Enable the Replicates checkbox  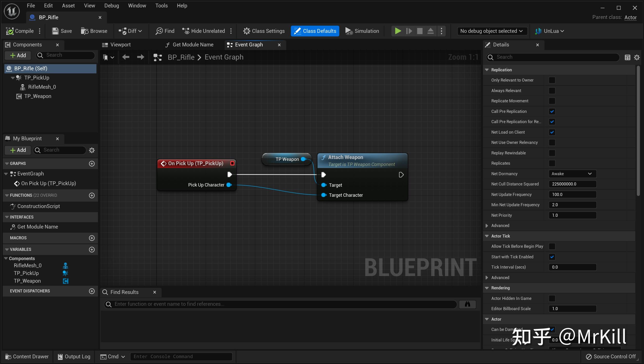pyautogui.click(x=552, y=163)
